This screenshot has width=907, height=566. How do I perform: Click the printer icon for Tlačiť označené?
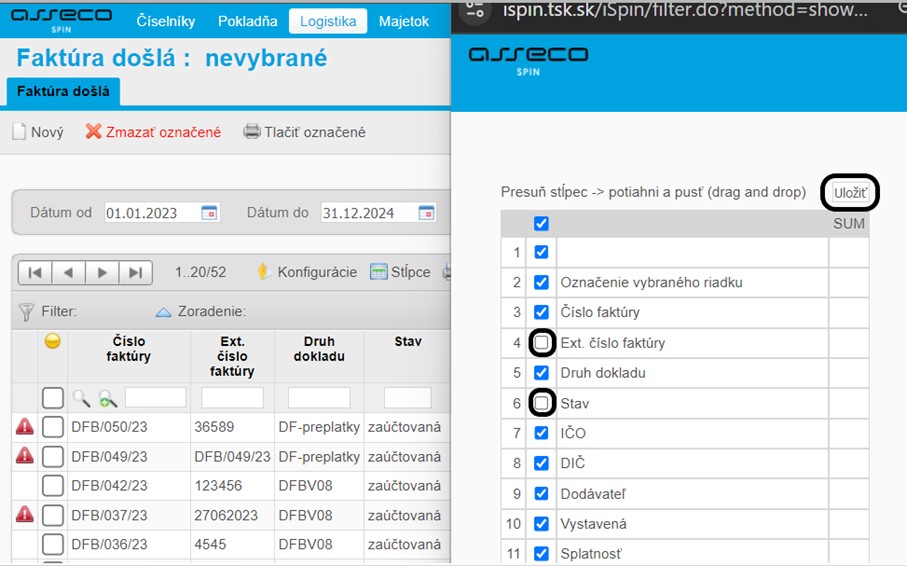coord(252,132)
